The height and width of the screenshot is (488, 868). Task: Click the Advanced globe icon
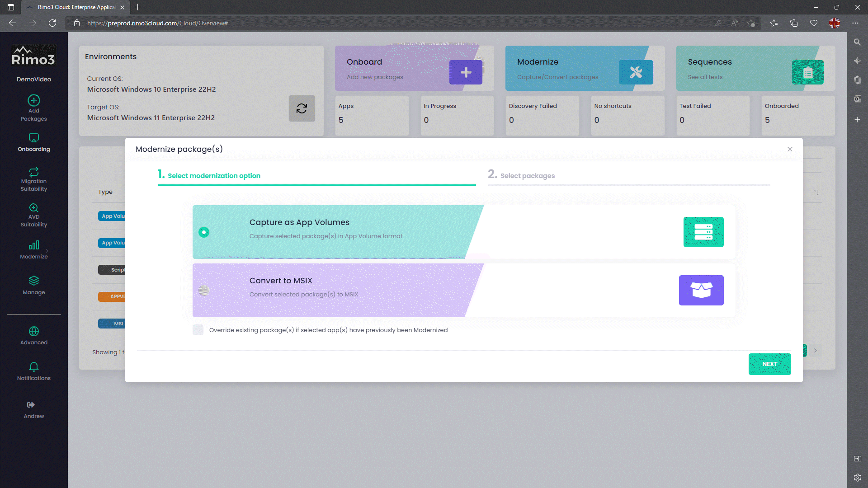point(34,331)
